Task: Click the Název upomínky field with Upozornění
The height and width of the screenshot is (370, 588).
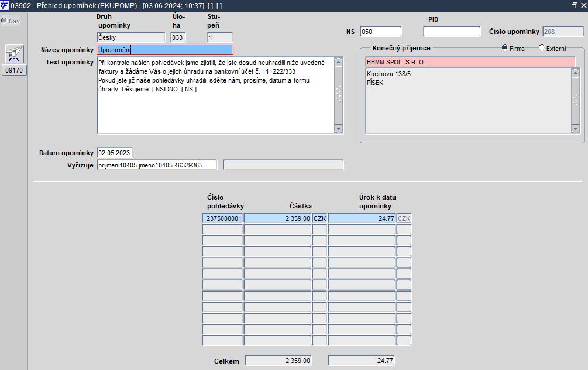Action: [165, 50]
